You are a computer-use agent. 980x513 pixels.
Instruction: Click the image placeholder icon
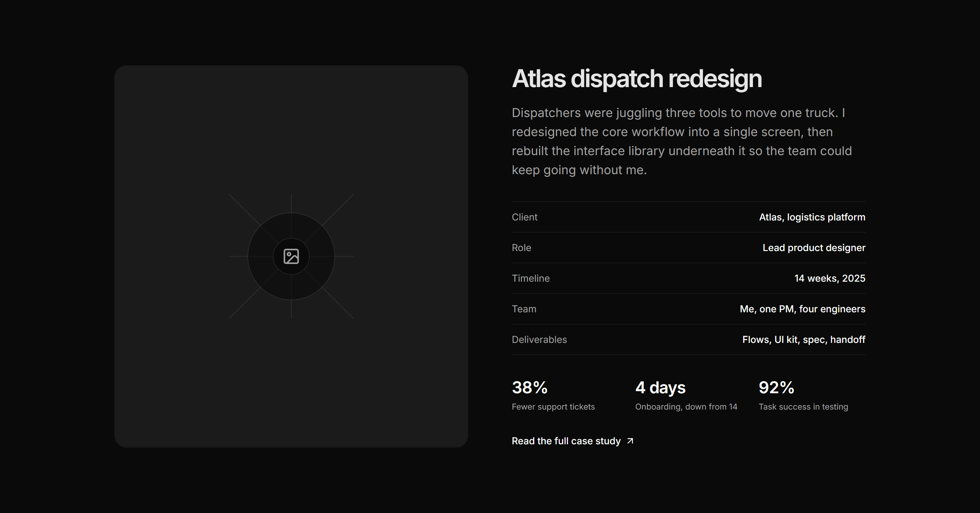291,256
